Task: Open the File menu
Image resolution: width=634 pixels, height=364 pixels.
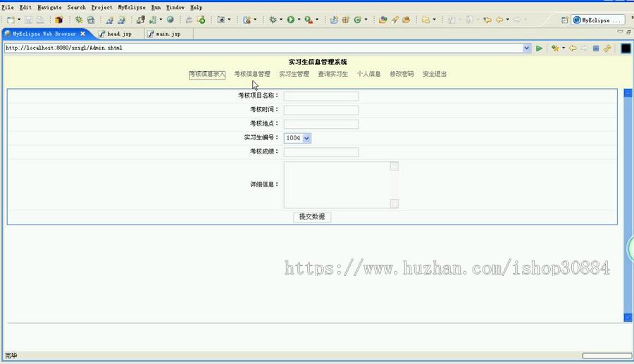Action: (x=8, y=7)
